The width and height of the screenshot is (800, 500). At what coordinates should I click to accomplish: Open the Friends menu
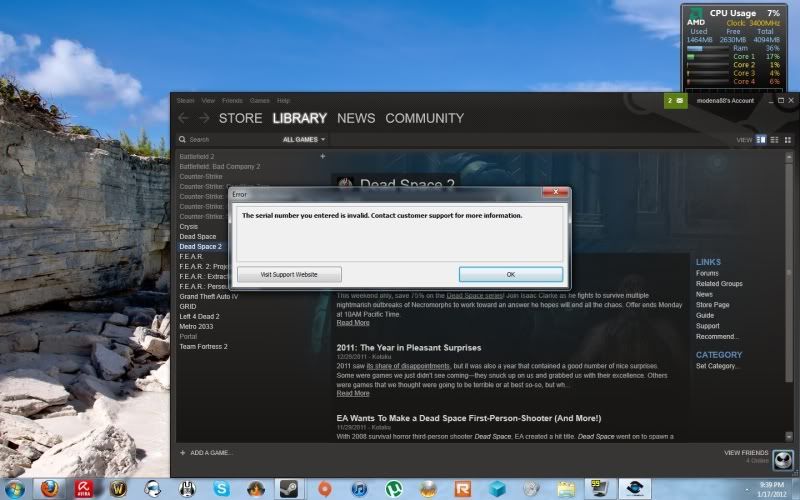pos(232,101)
